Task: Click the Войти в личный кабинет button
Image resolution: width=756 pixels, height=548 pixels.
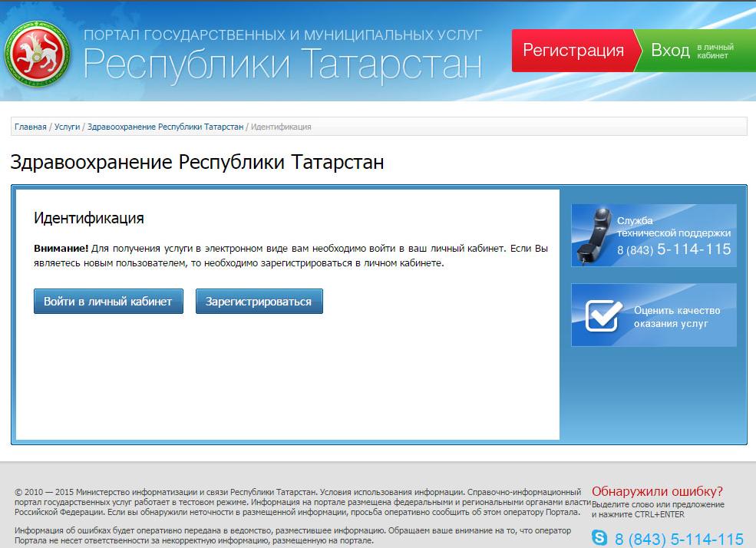Action: 108,302
